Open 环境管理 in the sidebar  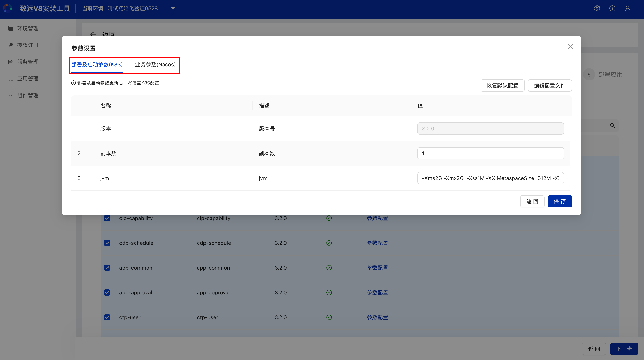pos(27,28)
